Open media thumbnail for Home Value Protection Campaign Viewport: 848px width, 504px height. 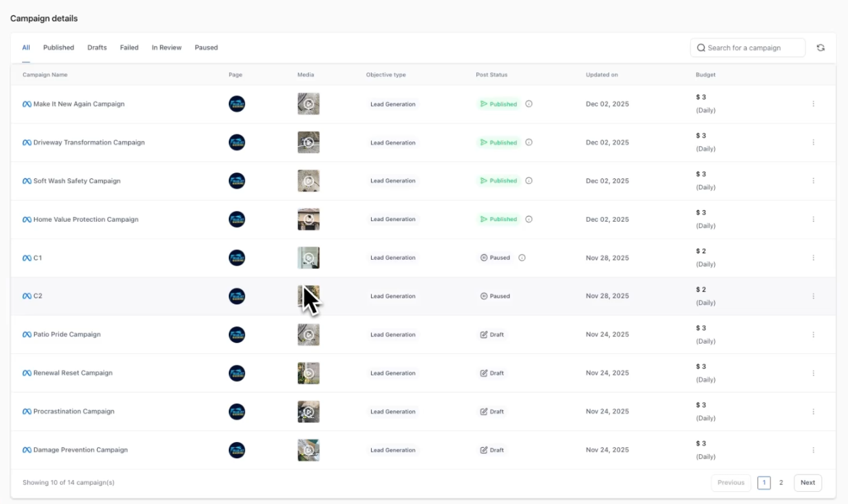[x=308, y=219]
